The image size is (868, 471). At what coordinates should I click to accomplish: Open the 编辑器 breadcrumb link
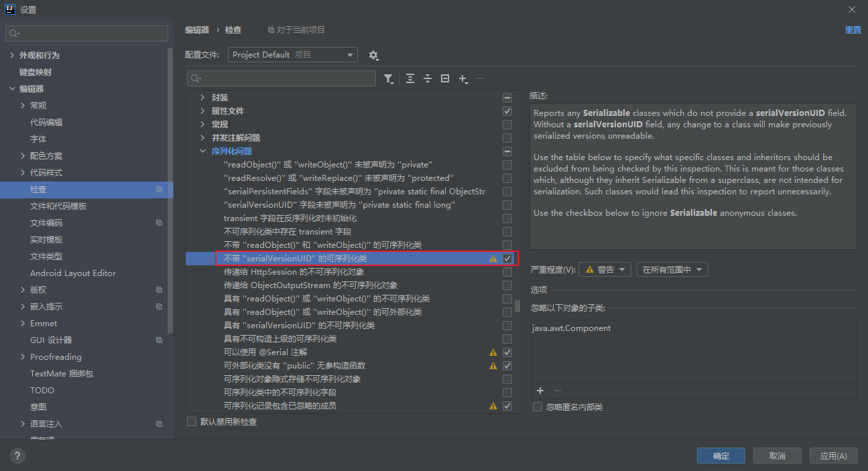click(198, 29)
